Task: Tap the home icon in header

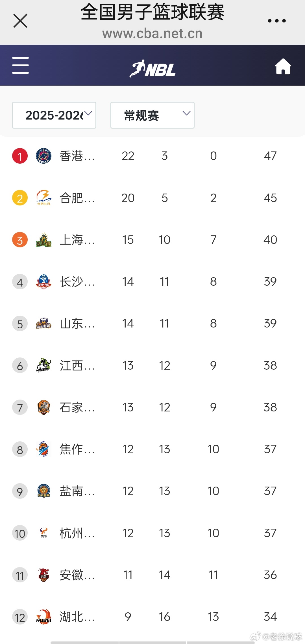Action: tap(283, 66)
